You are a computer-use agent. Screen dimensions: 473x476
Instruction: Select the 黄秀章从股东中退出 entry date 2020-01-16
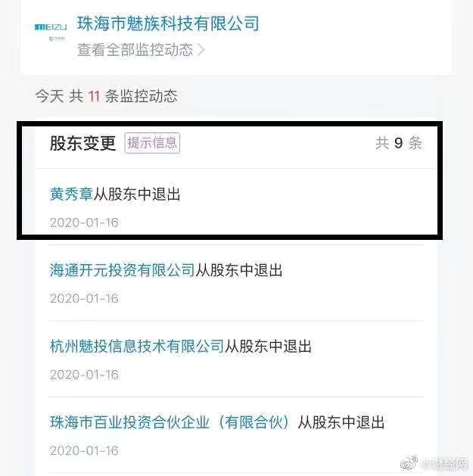[84, 222]
